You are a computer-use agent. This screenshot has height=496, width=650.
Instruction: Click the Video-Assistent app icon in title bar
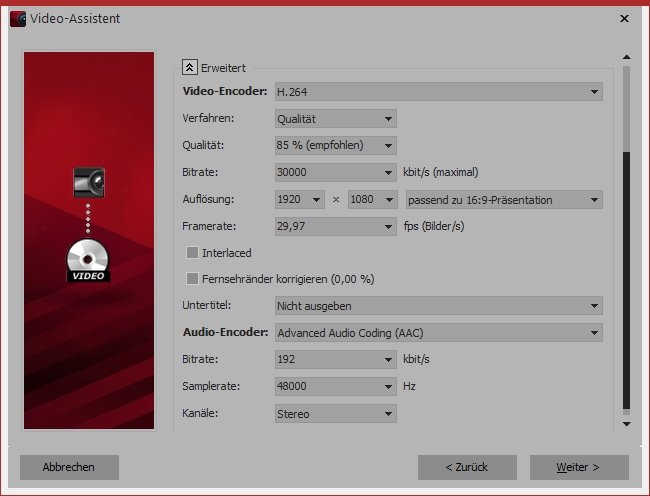click(17, 18)
